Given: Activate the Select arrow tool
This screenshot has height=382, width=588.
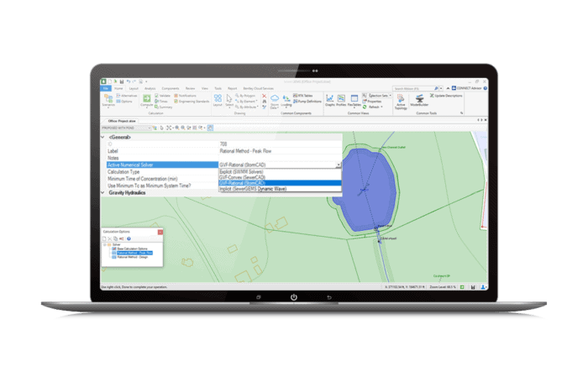Looking at the screenshot, I should 229,101.
